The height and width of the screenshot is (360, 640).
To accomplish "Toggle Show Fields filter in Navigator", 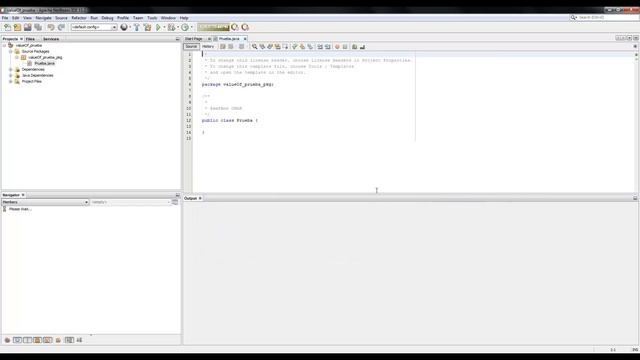I will pos(18,340).
